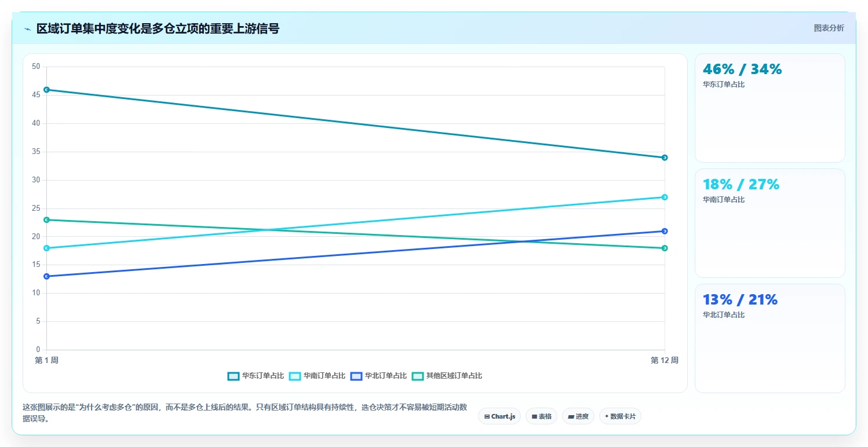The height and width of the screenshot is (447, 868).
Task: Toggle the 华东订单占比 legend item
Action: click(256, 376)
